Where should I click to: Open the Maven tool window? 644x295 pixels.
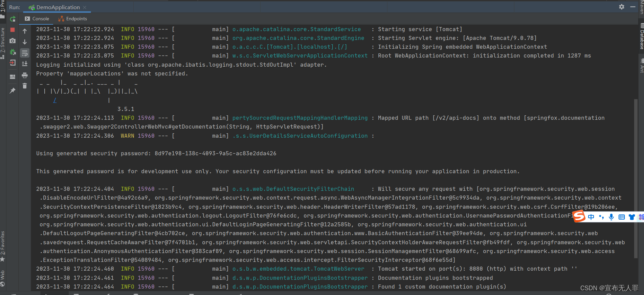pos(641,7)
